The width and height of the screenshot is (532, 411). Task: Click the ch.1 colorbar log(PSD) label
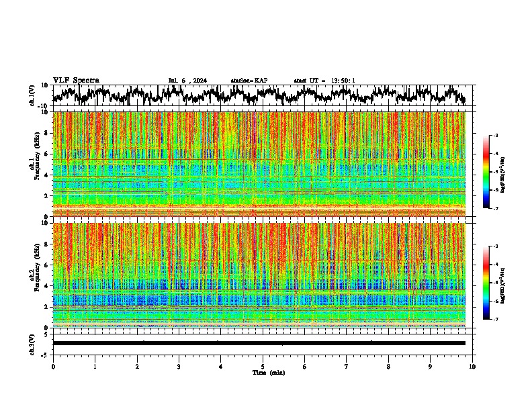pos(503,175)
